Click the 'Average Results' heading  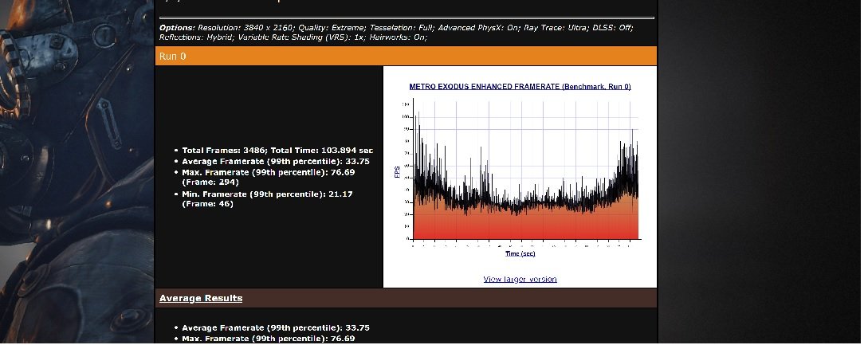201,298
